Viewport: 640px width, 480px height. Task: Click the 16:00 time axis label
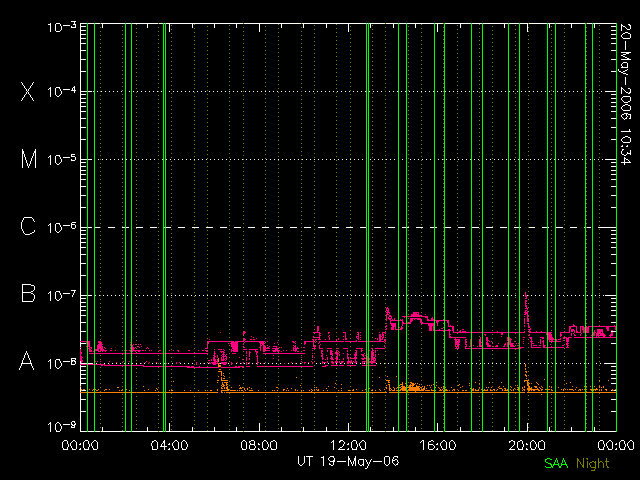click(x=438, y=445)
